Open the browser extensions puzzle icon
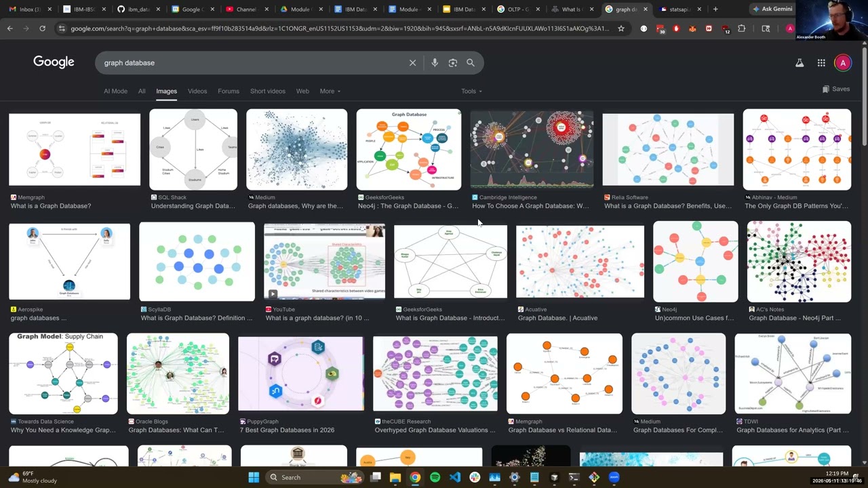The height and width of the screenshot is (488, 868). tap(741, 28)
